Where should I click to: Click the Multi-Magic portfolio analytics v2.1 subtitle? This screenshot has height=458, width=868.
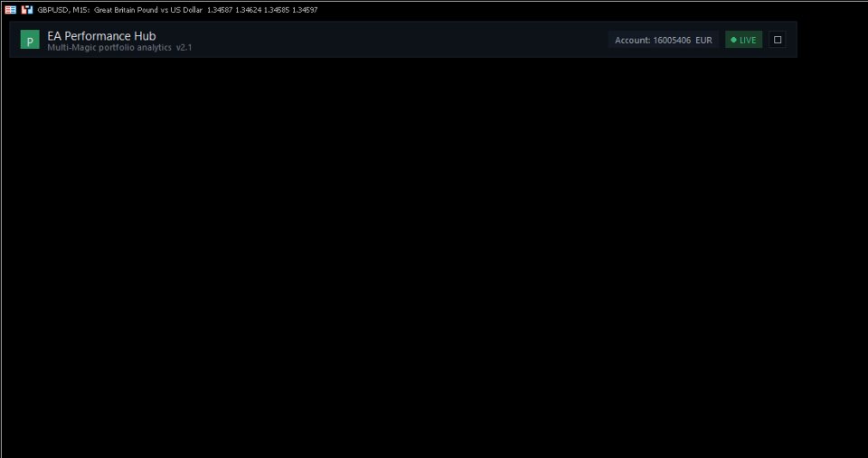[x=119, y=48]
